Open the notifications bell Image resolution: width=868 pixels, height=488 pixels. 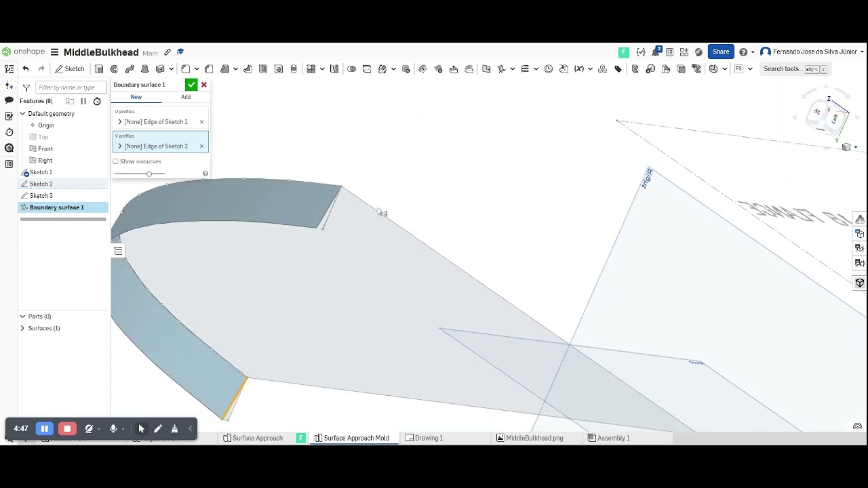tap(656, 52)
